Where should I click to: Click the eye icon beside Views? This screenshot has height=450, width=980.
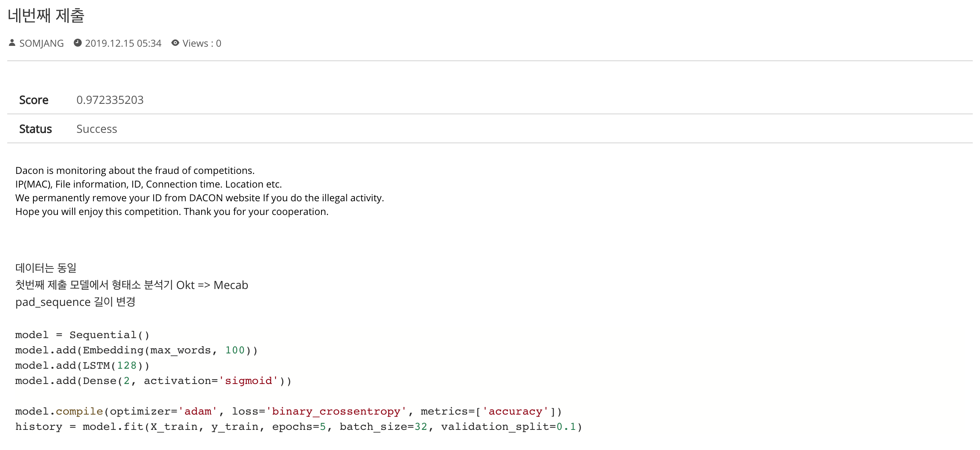click(x=175, y=43)
